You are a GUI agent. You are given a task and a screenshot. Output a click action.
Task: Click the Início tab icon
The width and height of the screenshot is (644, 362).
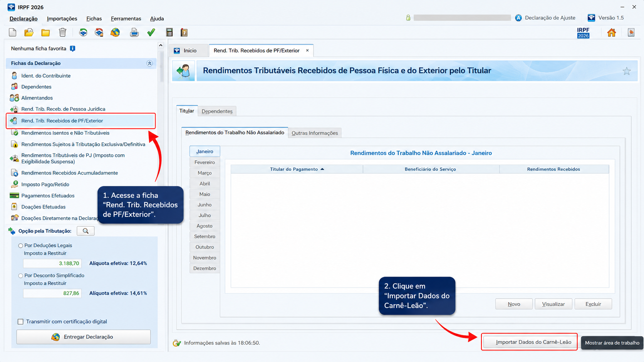click(x=177, y=50)
